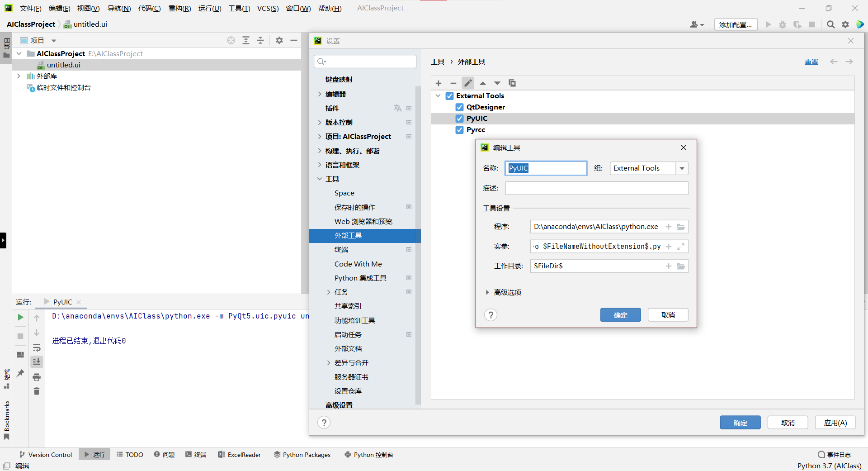Open the group dropdown showing External Tools

(682, 168)
